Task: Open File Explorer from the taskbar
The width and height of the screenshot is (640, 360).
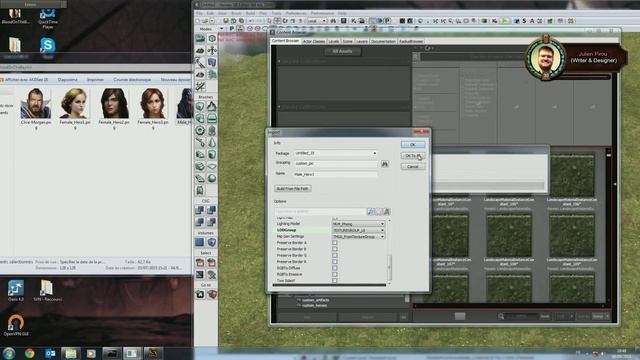Action: pos(71,353)
